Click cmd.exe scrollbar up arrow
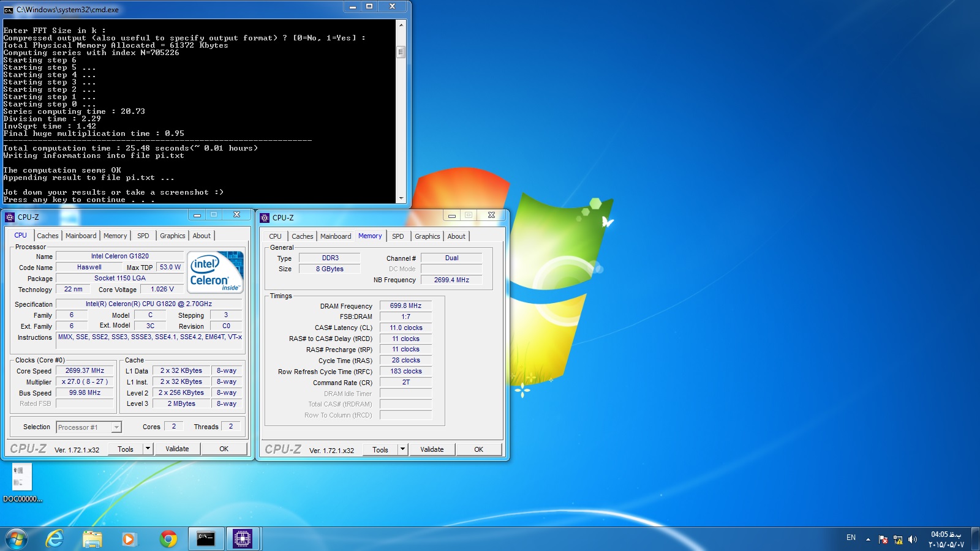This screenshot has width=980, height=551. point(401,25)
